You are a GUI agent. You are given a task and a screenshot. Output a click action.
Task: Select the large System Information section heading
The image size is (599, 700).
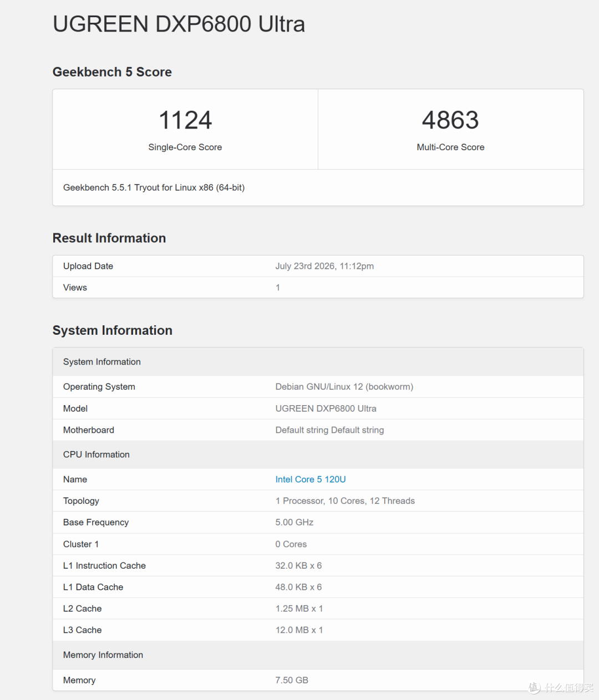pyautogui.click(x=113, y=330)
